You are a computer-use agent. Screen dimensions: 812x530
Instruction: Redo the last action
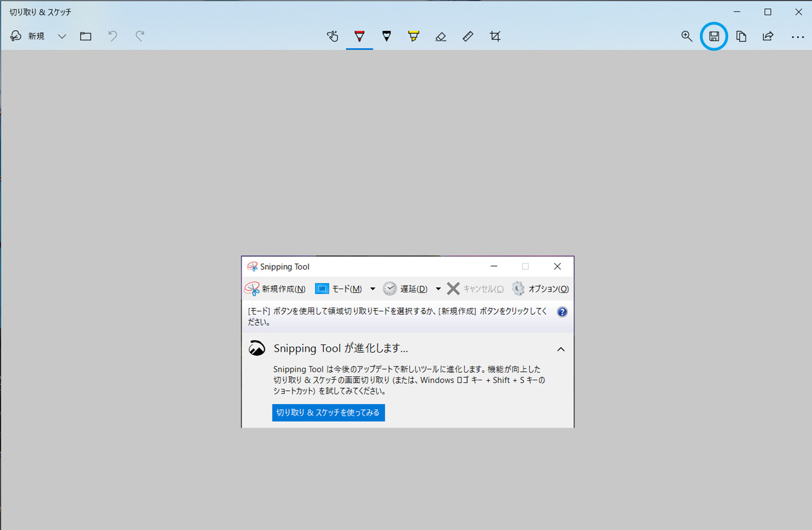point(140,36)
